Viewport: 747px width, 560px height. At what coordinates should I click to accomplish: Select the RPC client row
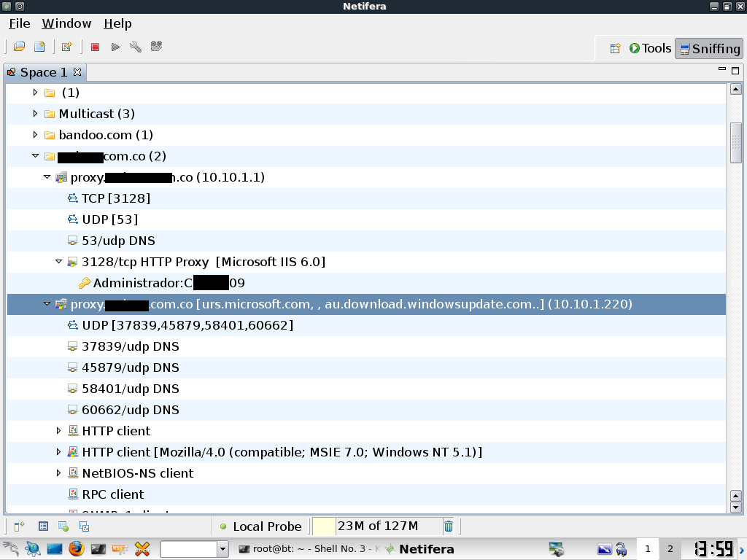point(366,494)
